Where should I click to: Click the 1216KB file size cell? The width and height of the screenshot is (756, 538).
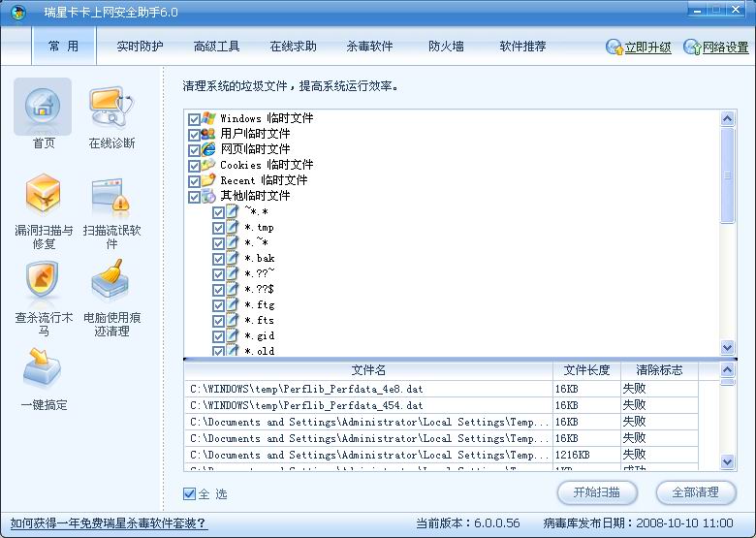[x=586, y=455]
